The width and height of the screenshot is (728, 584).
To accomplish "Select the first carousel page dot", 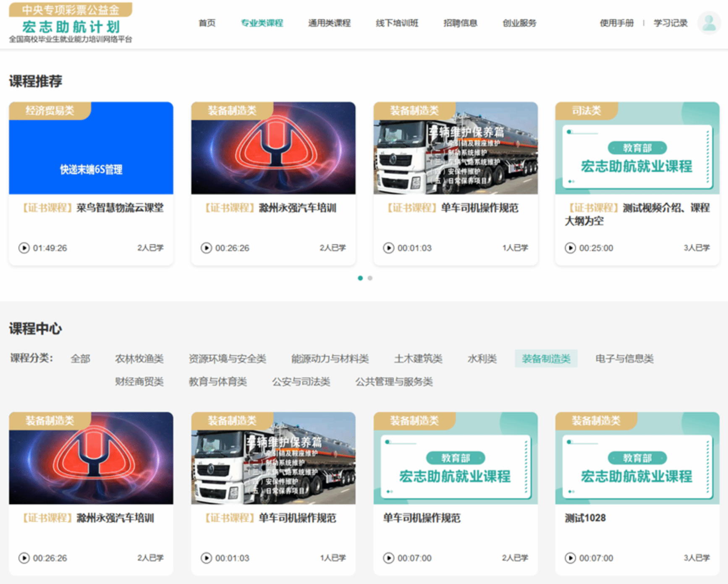I will (x=360, y=278).
